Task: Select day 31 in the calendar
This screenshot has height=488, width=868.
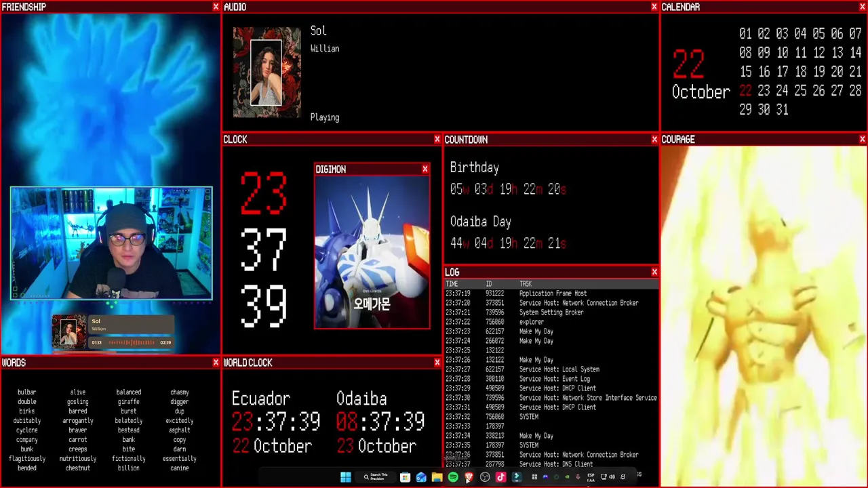Action: click(x=782, y=110)
